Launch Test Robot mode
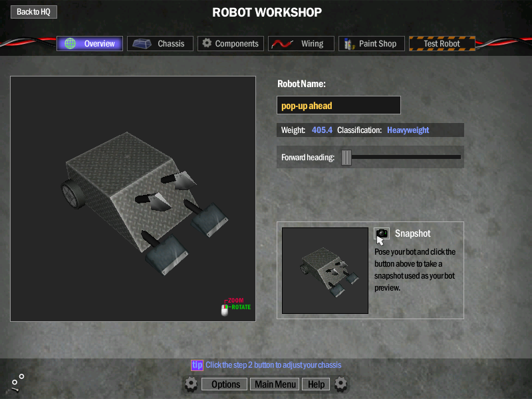Screen dimensions: 532x399 pos(442,44)
